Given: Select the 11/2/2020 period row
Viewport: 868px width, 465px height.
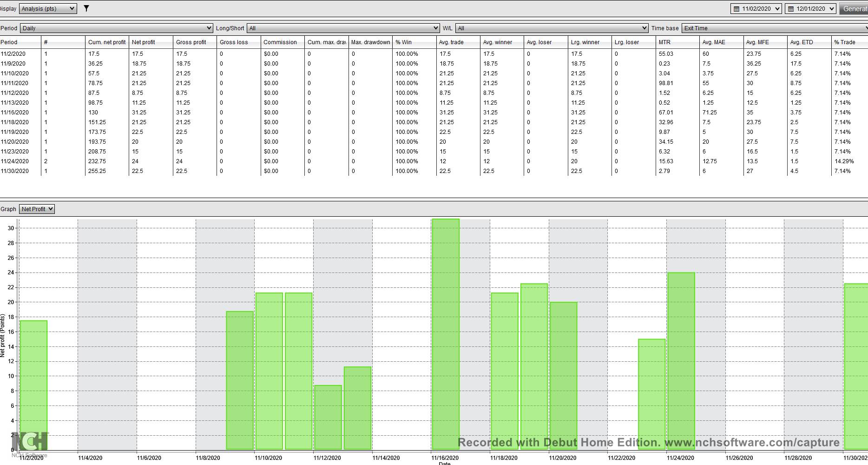Looking at the screenshot, I should click(x=434, y=54).
